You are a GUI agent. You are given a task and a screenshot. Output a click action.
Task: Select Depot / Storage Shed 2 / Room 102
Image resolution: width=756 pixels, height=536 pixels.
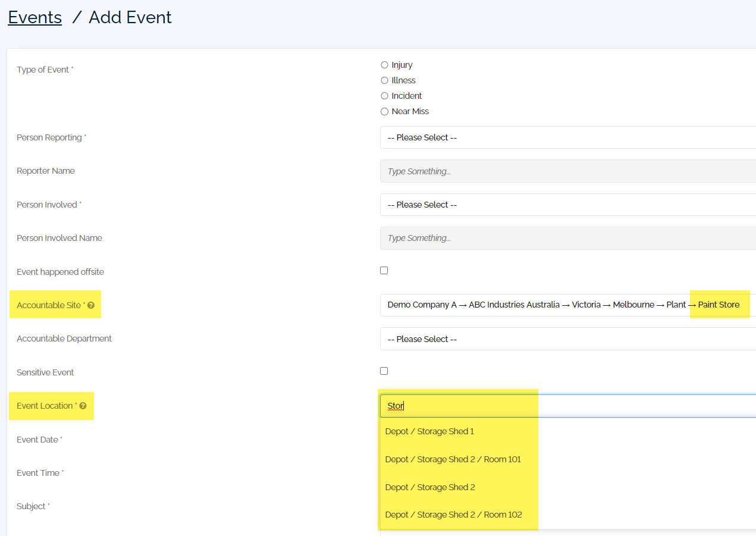click(453, 514)
